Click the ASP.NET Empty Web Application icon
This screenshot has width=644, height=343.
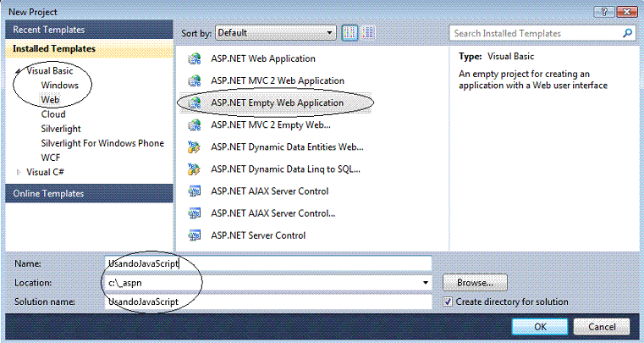(x=194, y=103)
